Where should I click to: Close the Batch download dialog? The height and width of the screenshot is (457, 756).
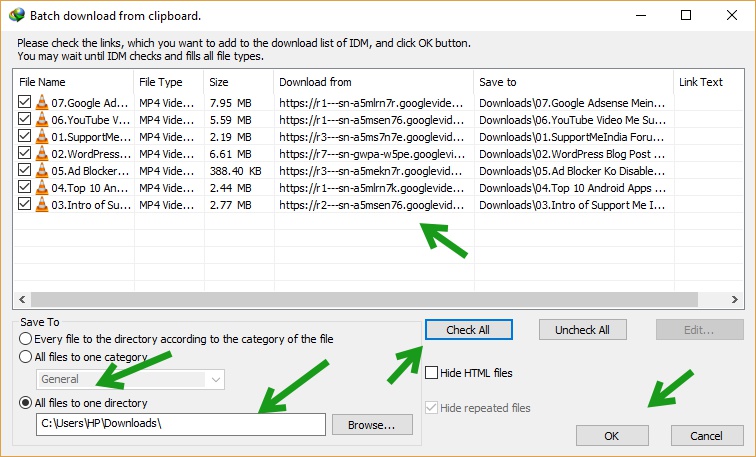point(731,15)
